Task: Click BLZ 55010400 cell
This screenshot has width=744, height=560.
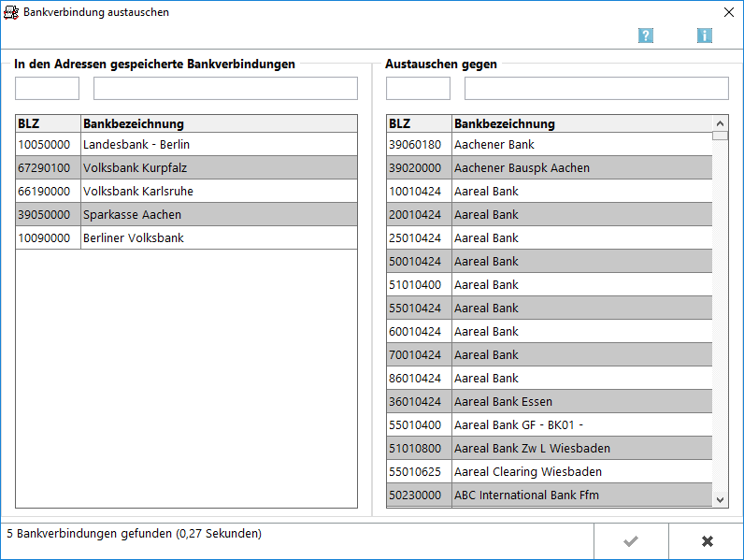Action: coord(419,424)
